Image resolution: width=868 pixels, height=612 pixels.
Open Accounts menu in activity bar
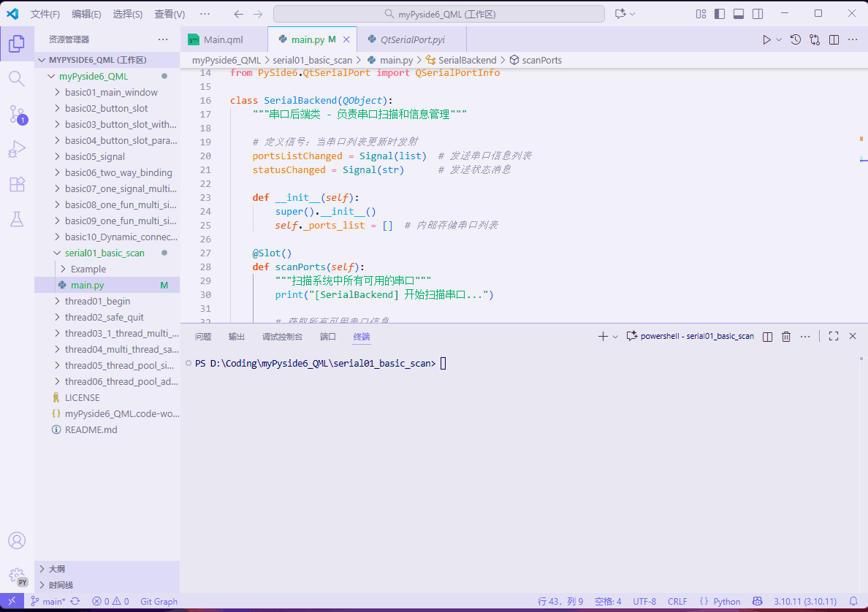pos(17,540)
